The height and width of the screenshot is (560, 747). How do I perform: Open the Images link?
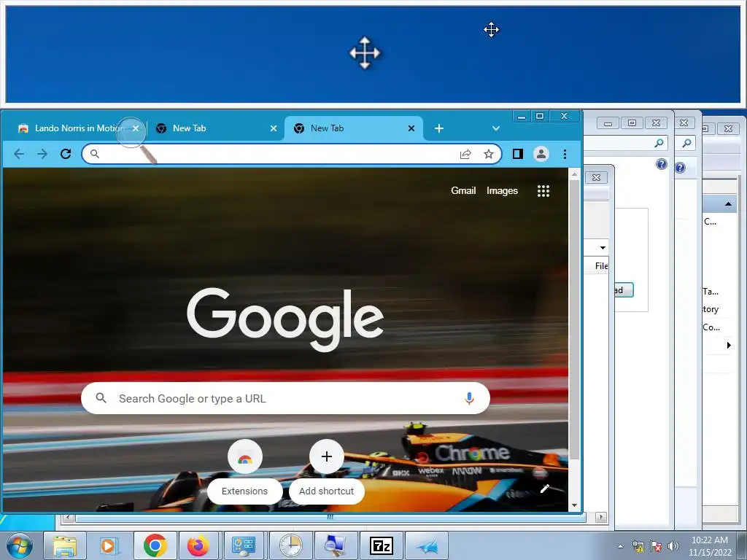click(x=502, y=191)
